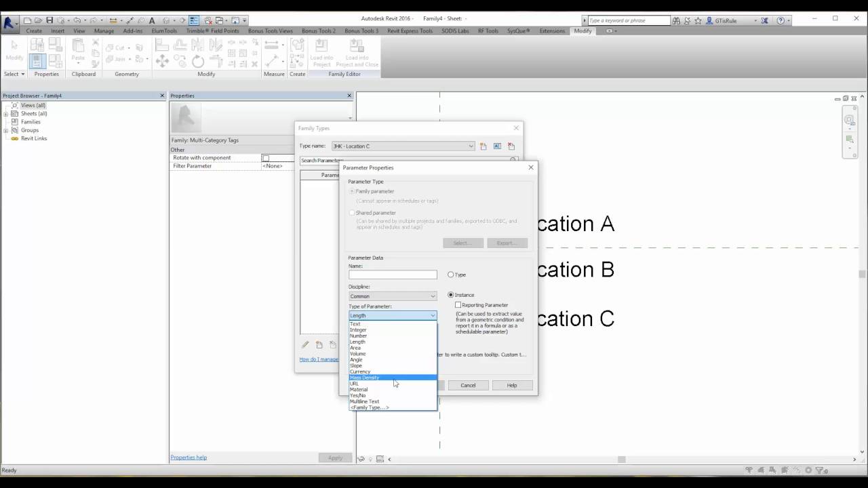Close the Properties palette
Screen dimensions: 868x488
349,96
